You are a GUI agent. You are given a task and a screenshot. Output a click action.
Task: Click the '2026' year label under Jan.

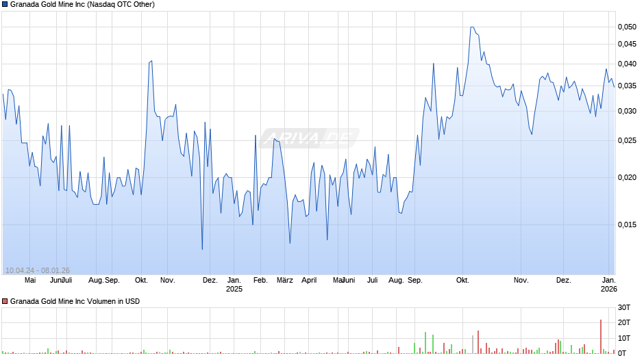point(608,289)
